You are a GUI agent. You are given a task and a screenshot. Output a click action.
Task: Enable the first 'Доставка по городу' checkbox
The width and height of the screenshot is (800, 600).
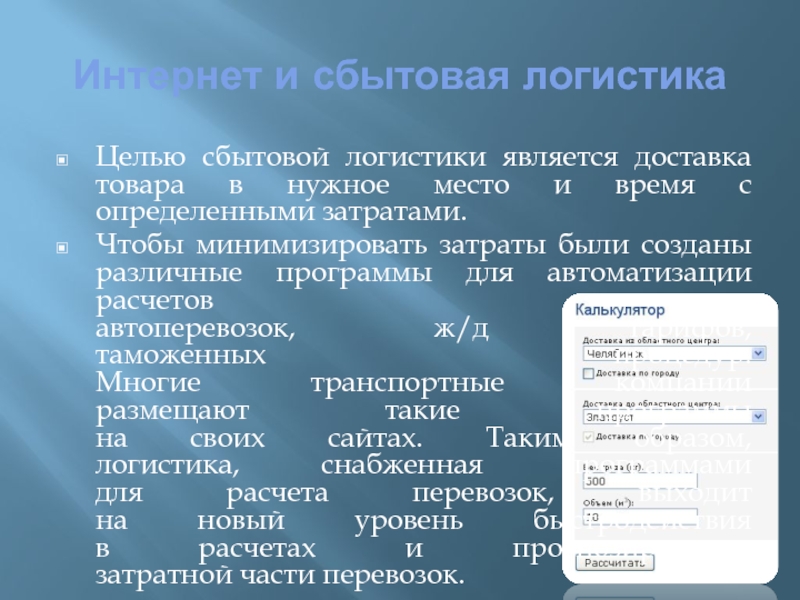click(587, 373)
